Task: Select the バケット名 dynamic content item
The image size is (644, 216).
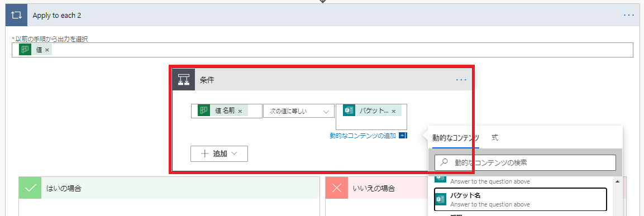Action: coord(521,199)
